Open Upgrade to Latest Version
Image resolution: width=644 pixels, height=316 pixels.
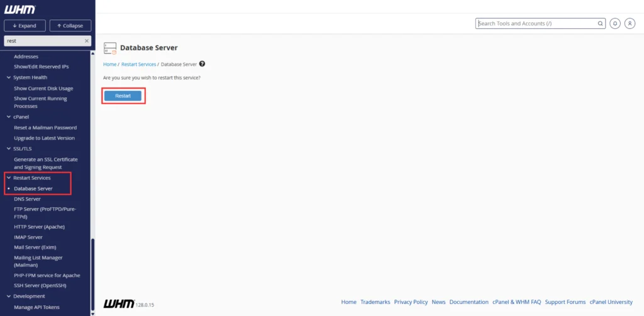click(x=45, y=138)
